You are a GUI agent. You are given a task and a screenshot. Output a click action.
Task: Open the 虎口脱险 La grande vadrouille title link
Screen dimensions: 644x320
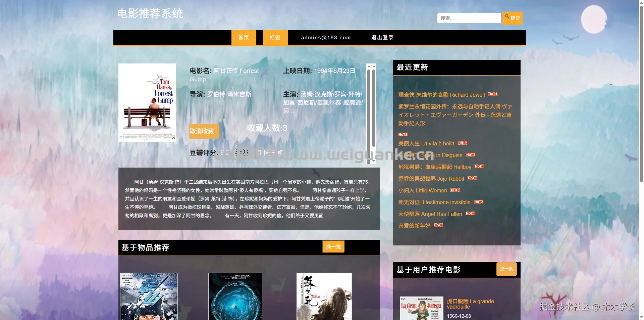coord(470,304)
